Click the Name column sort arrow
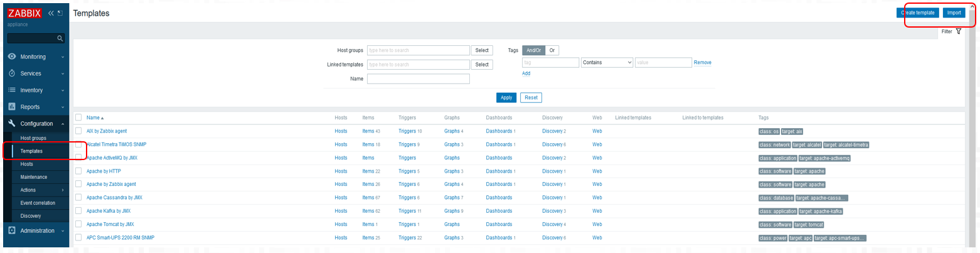Image resolution: width=980 pixels, height=253 pixels. coord(102,118)
